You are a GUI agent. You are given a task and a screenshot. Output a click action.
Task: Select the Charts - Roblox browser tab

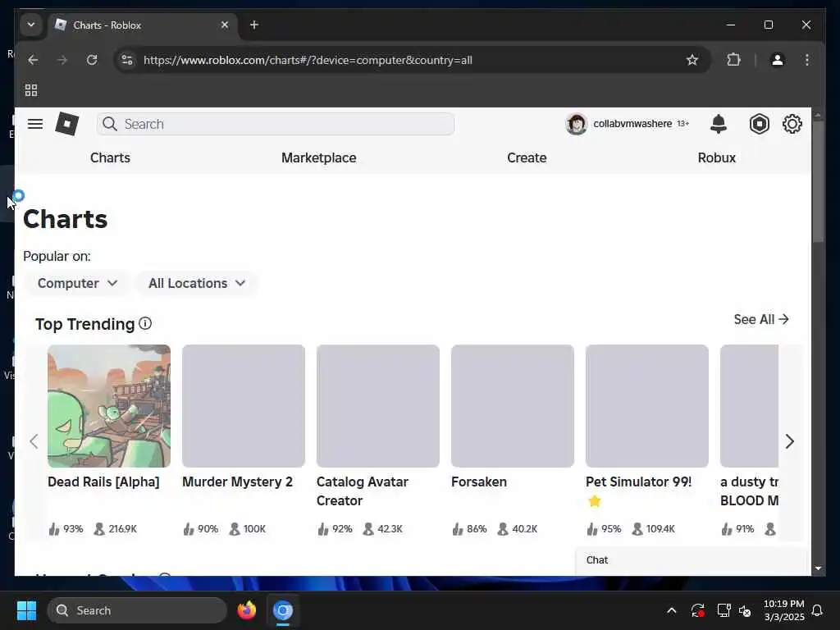coord(144,25)
